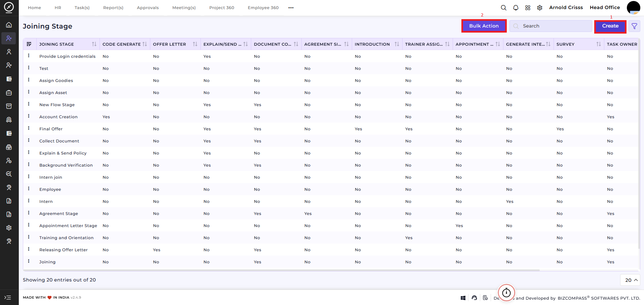Open the Home menu
This screenshot has width=644, height=305.
[x=34, y=8]
